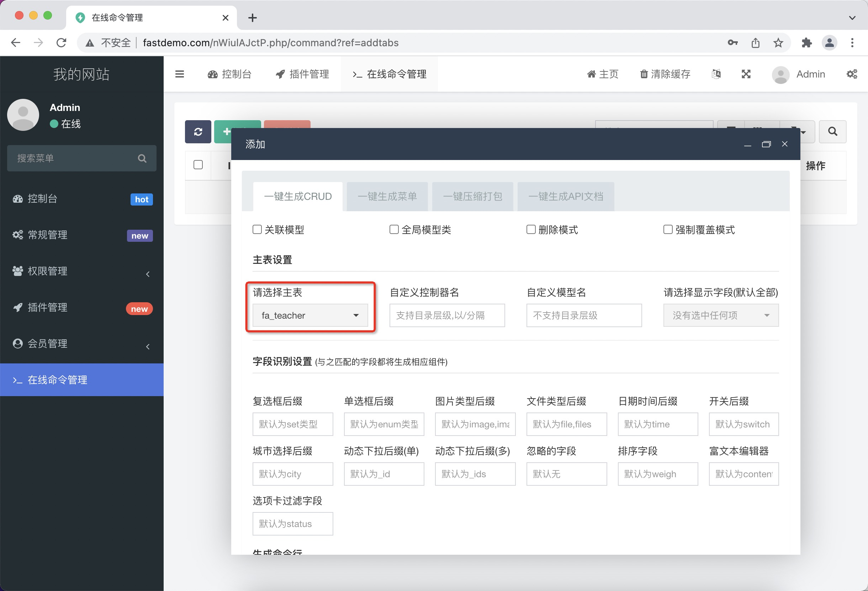
Task: Enable the 关联模型 checkbox
Action: point(257,229)
